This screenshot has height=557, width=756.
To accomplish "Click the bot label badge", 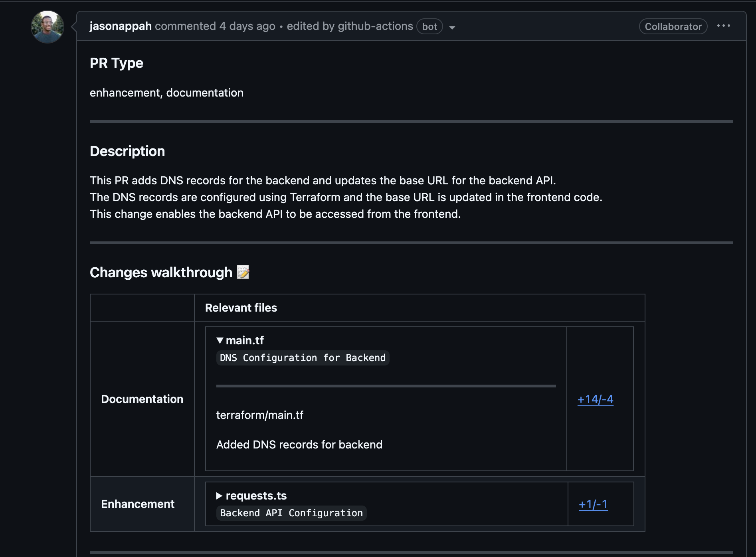I will (429, 27).
